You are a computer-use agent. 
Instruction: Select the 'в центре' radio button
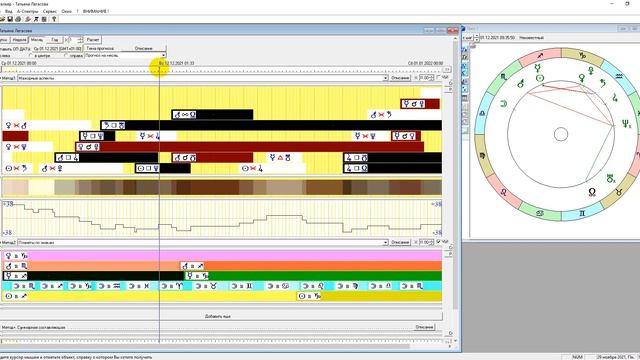31,56
